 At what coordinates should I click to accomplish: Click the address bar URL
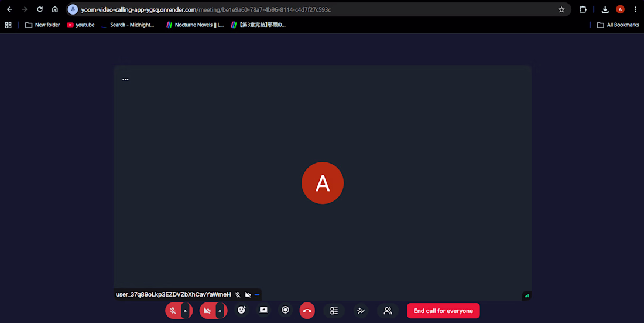point(205,9)
